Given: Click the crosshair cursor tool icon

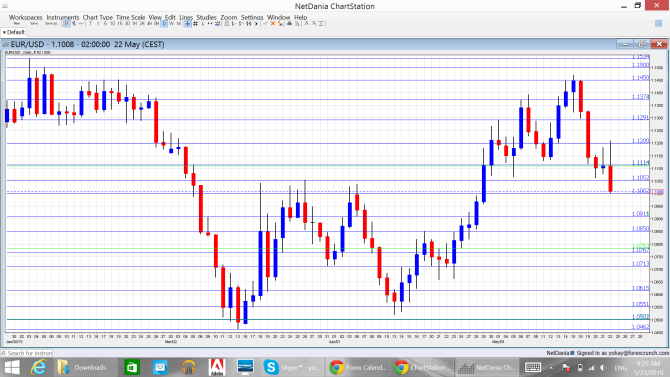Looking at the screenshot, I should (x=188, y=24).
